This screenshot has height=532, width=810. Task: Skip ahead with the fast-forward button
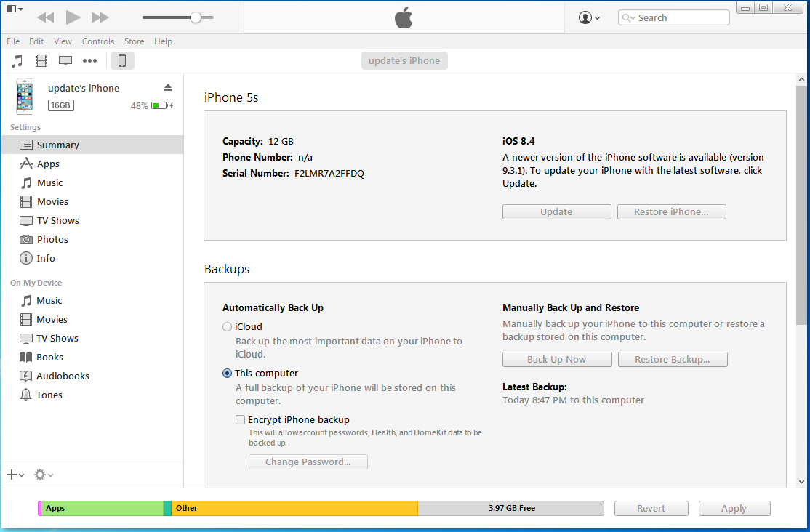pos(100,17)
